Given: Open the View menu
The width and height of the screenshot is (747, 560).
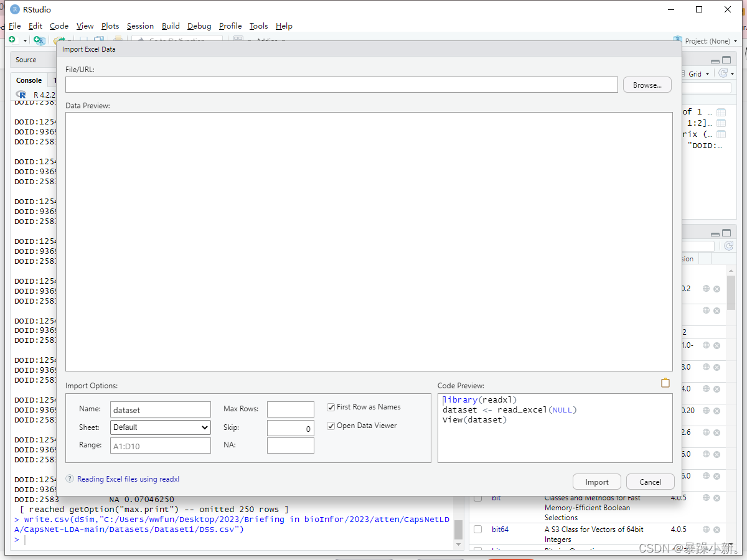Looking at the screenshot, I should (85, 26).
